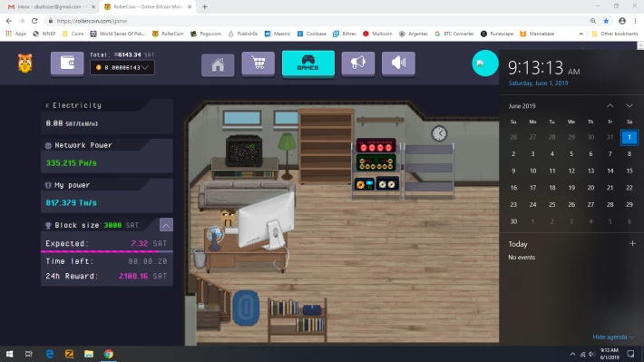Open a new browser tab
Viewport: 644px width, 362px height.
click(204, 7)
